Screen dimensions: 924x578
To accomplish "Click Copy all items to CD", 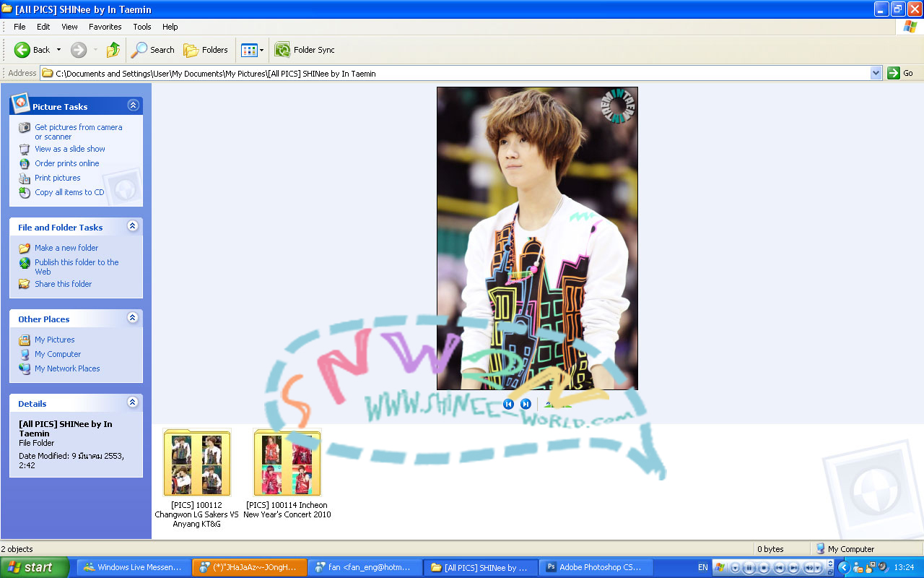I will [69, 192].
